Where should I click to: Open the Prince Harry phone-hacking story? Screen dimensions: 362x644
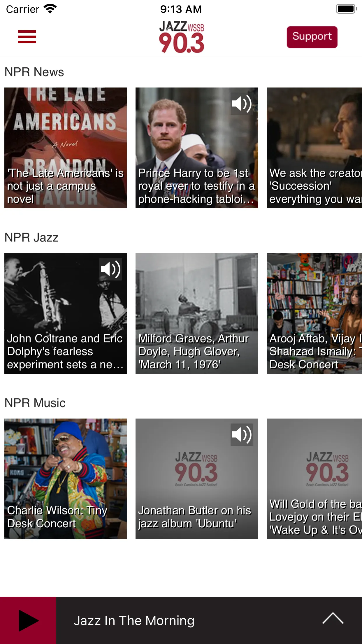tap(197, 148)
